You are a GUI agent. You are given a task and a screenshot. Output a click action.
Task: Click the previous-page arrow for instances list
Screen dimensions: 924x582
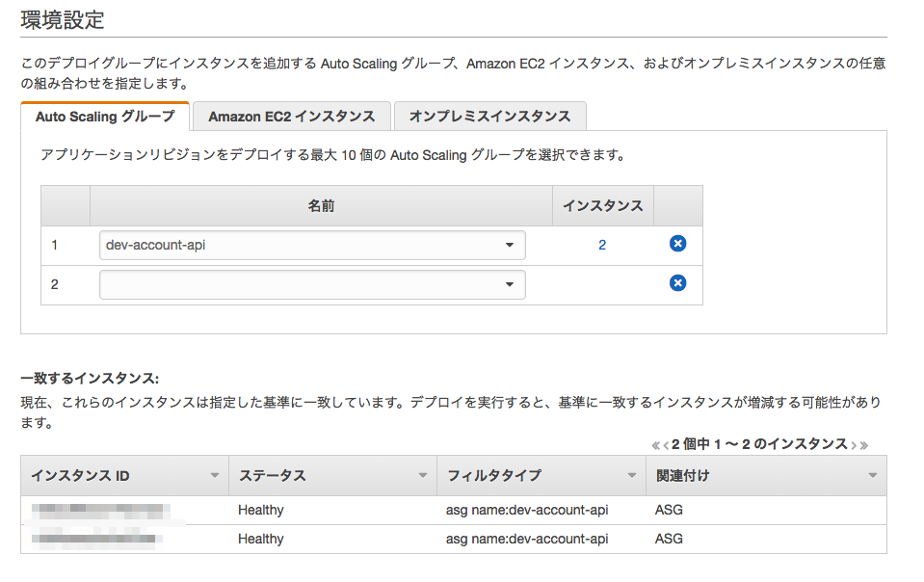pyautogui.click(x=667, y=444)
